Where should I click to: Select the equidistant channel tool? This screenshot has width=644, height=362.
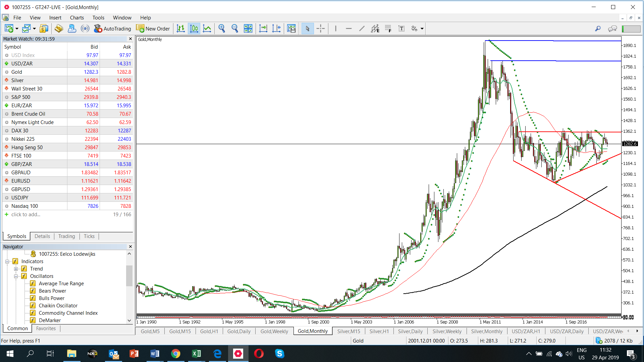click(375, 28)
